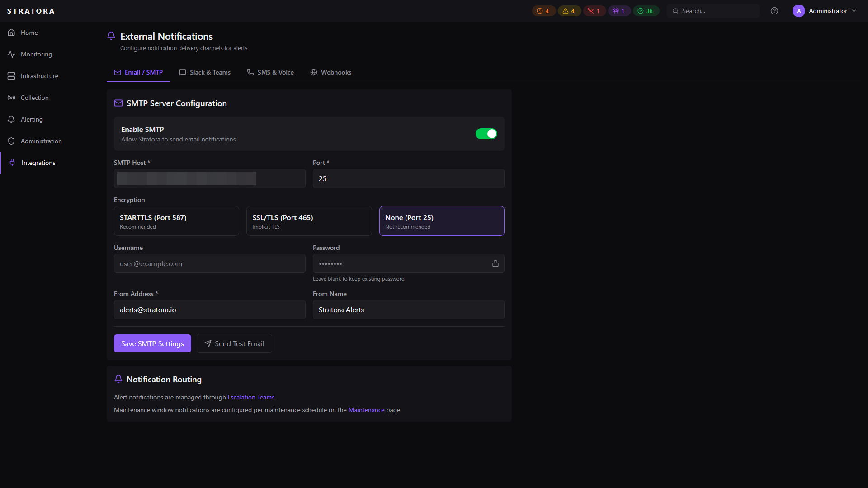Click the red offline status badge showing 1

594,11
